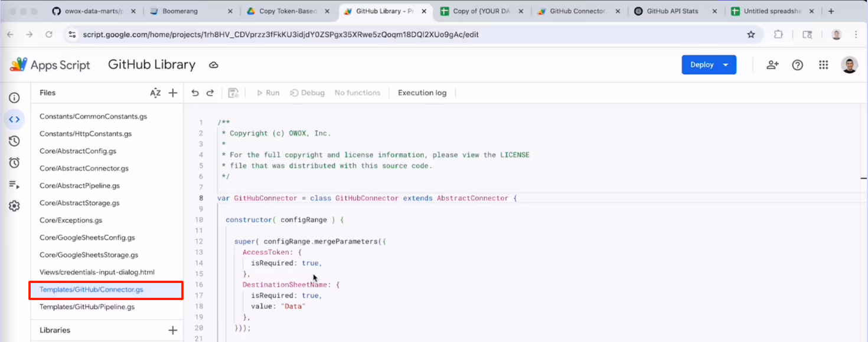
Task: Add a library with plus icon
Action: pos(173,330)
